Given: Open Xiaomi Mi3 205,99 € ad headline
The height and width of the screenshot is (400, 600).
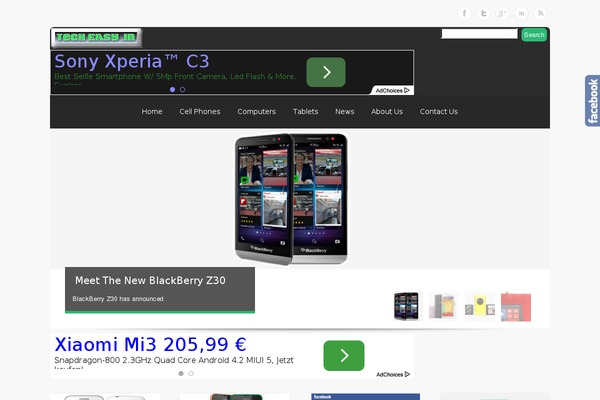Looking at the screenshot, I should pyautogui.click(x=150, y=344).
